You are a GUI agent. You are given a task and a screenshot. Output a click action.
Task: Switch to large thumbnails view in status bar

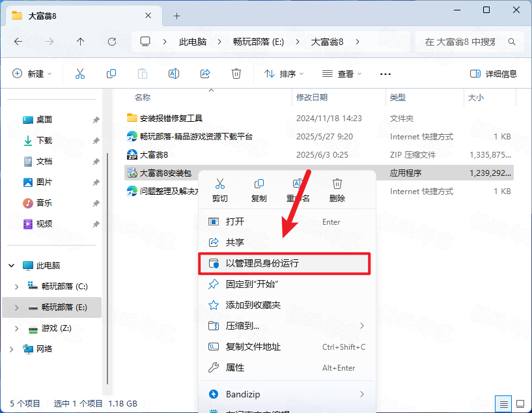(x=520, y=404)
